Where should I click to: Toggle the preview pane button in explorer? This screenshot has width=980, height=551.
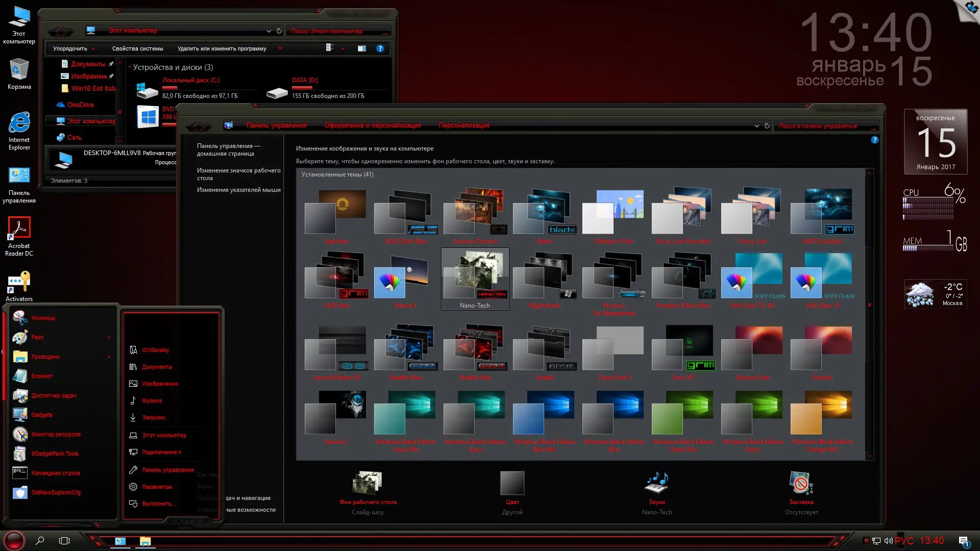(361, 48)
